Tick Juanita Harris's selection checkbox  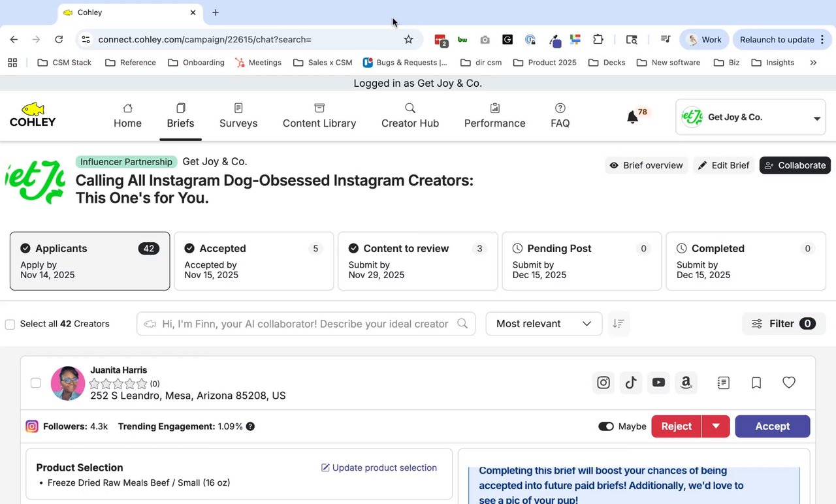(36, 383)
